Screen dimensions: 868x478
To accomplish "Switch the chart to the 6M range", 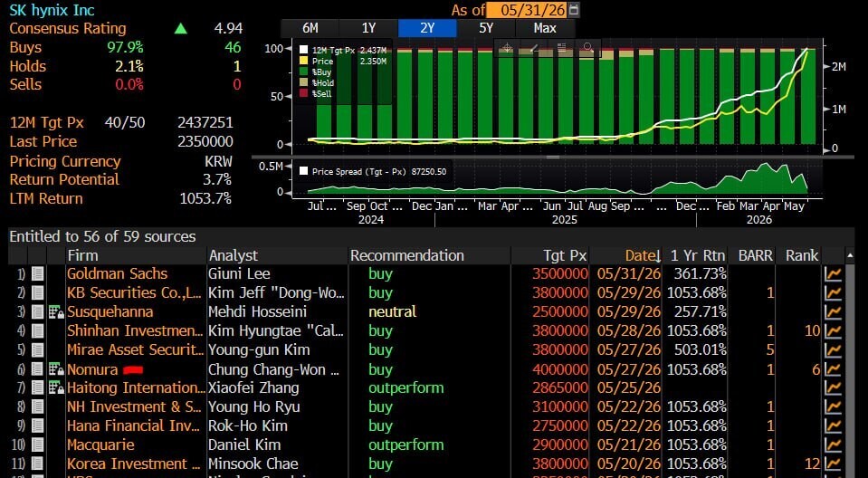I will [x=310, y=28].
